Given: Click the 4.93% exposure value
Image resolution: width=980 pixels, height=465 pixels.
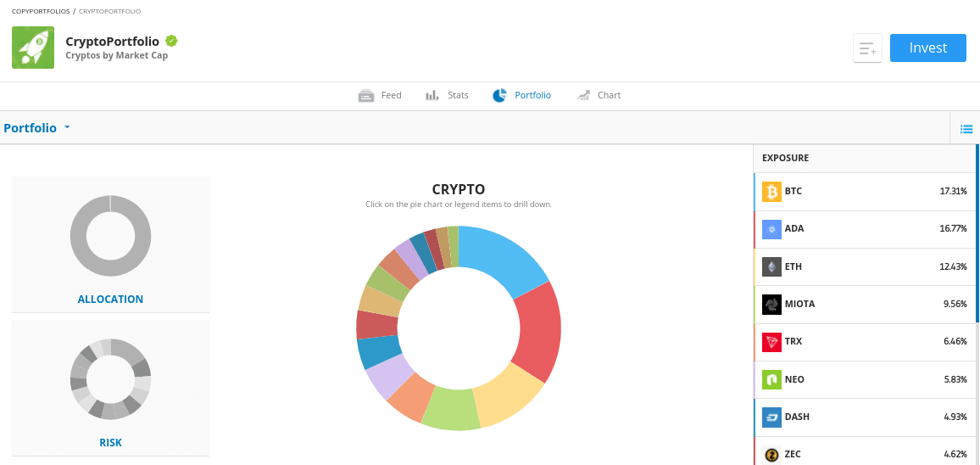Looking at the screenshot, I should coord(955,416).
